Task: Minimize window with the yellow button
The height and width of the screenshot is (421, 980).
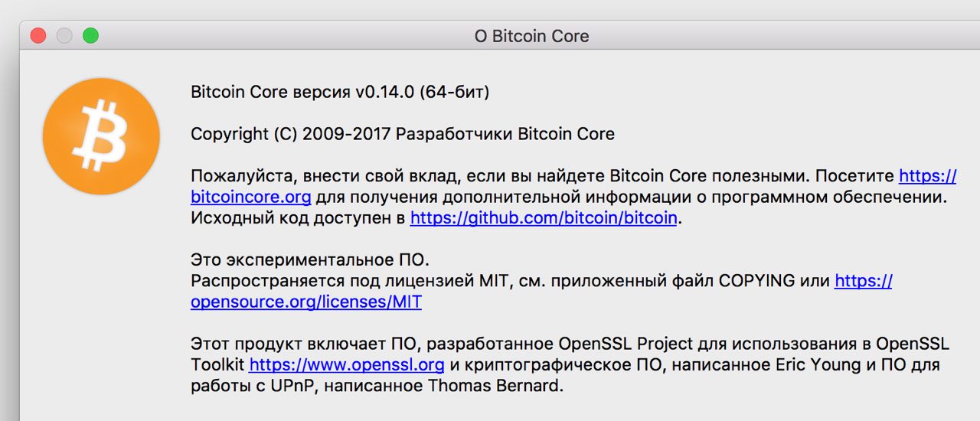Action: click(64, 35)
